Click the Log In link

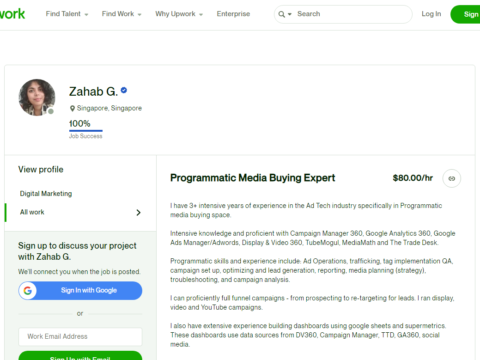point(431,14)
